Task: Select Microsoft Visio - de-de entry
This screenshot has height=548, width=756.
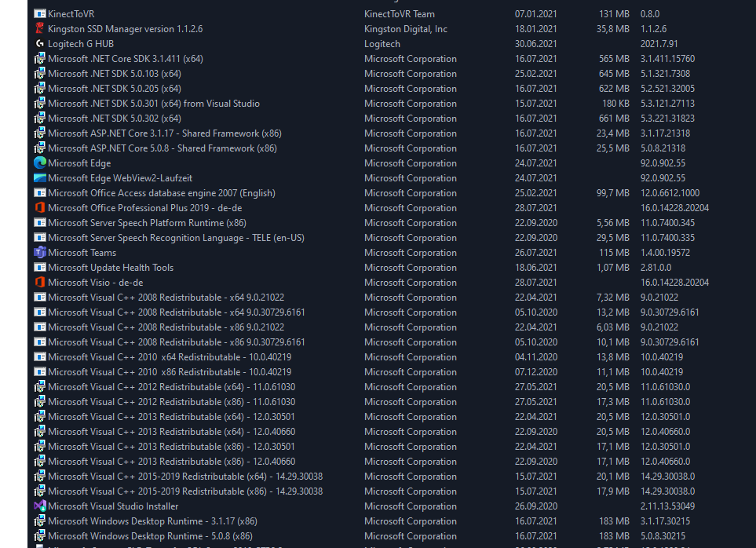Action: (x=96, y=283)
